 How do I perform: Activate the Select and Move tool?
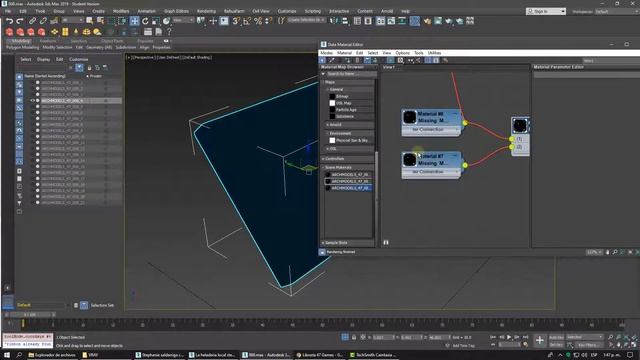tap(134, 21)
